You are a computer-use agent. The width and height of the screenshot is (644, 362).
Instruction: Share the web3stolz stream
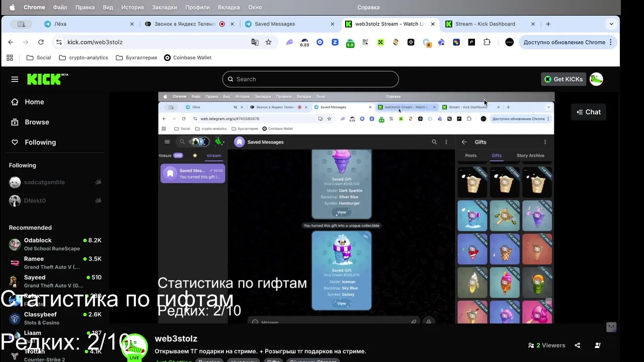[578, 345]
